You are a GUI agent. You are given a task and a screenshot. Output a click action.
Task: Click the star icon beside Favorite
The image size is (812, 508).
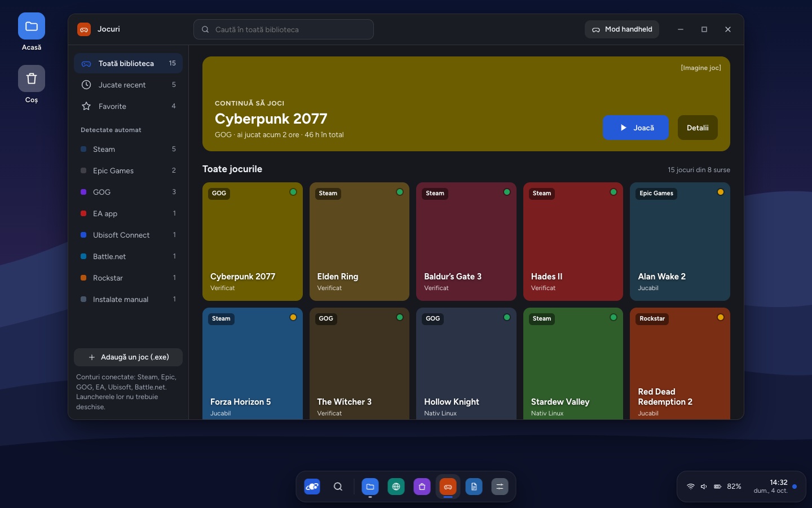tap(86, 106)
